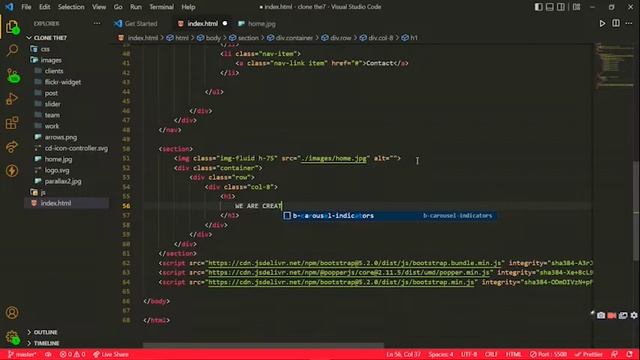Open Explorer More Actions ellipsis
This screenshot has width=640, height=360.
tap(97, 24)
